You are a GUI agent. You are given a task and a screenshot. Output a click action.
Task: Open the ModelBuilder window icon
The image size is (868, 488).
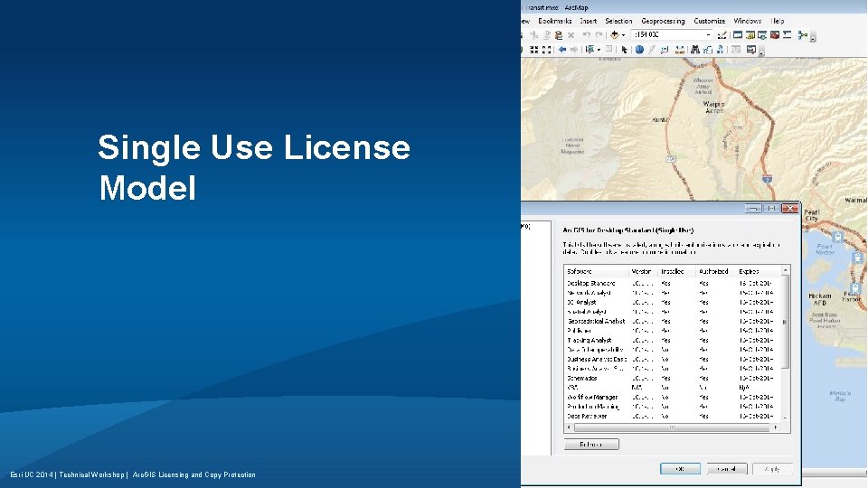803,35
